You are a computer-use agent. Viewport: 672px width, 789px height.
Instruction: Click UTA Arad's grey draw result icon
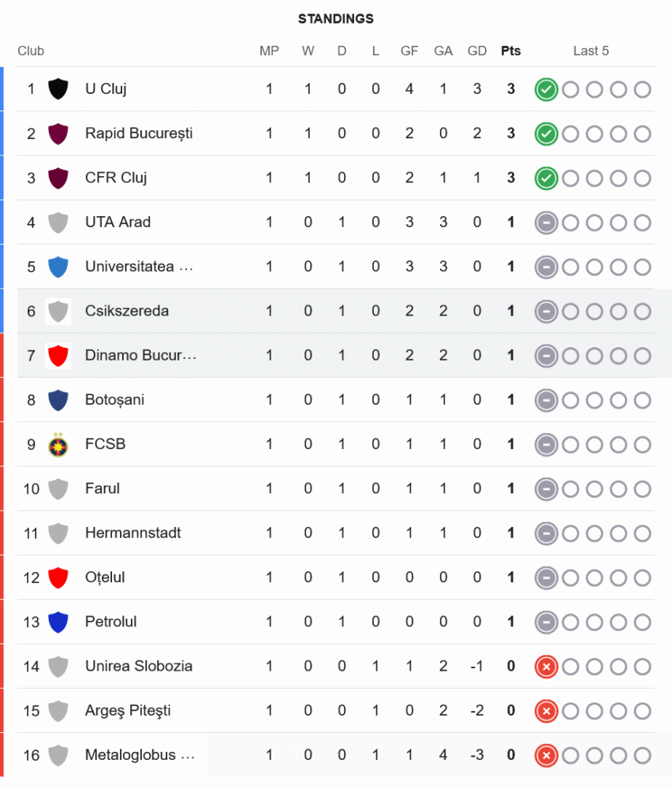(546, 222)
